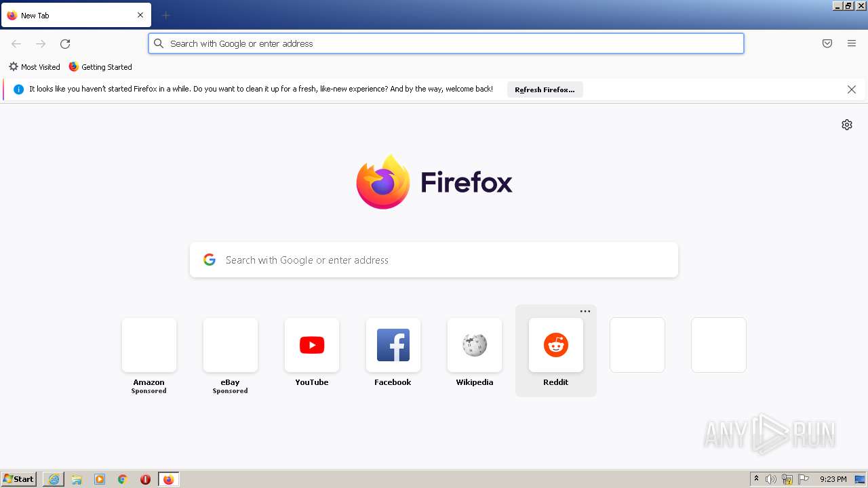
Task: Focus the address bar search field
Action: pos(446,43)
